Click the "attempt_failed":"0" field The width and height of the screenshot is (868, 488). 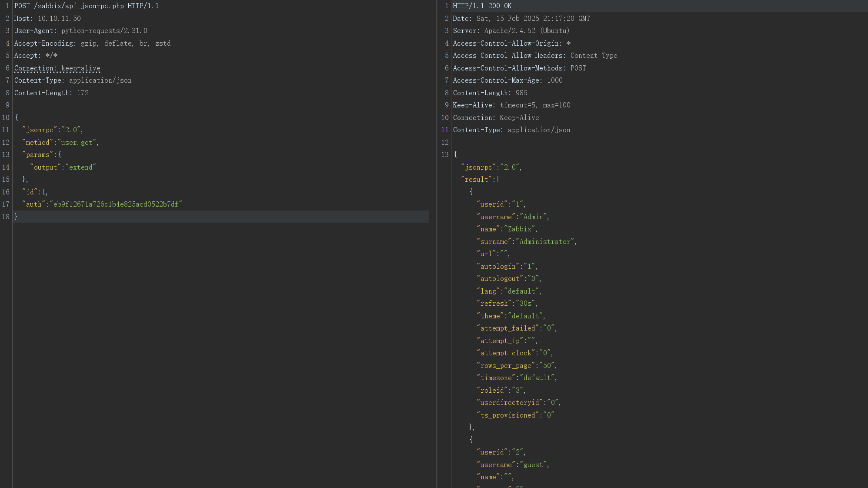tap(517, 328)
